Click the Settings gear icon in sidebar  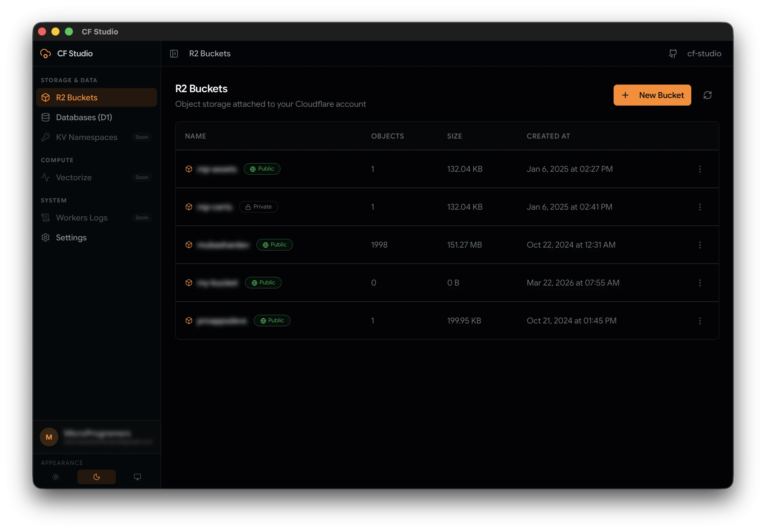tap(46, 237)
